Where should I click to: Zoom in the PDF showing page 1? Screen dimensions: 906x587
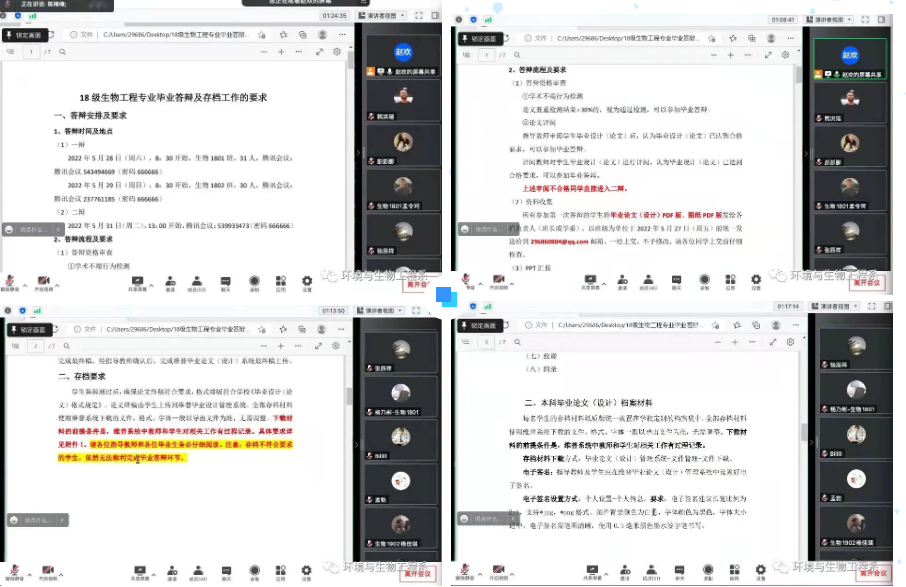281,52
